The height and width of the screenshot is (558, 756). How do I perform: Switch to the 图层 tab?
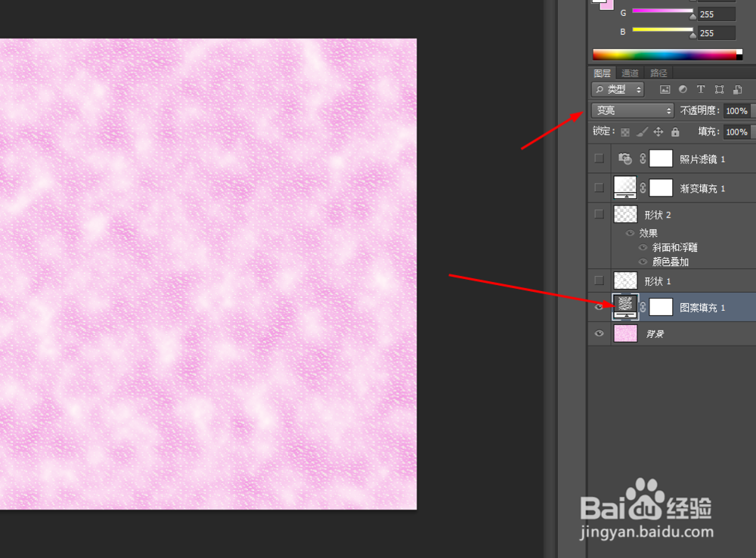pos(603,73)
